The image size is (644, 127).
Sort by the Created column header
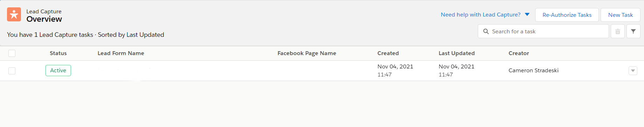point(388,53)
